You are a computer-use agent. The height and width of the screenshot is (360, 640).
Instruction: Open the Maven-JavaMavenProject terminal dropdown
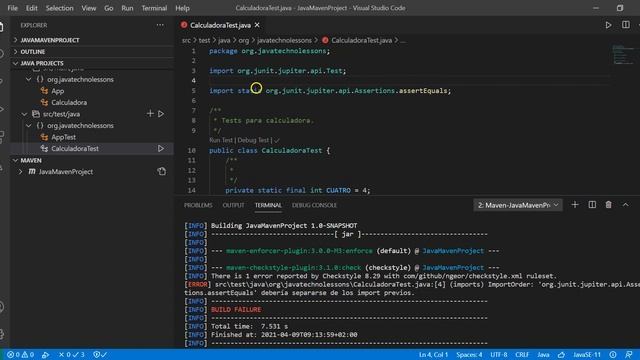coord(518,205)
